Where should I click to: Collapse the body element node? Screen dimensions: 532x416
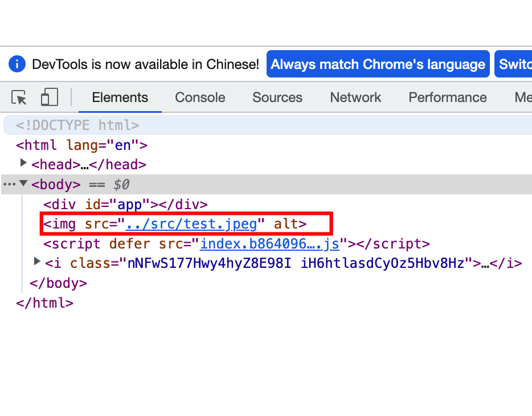(23, 183)
